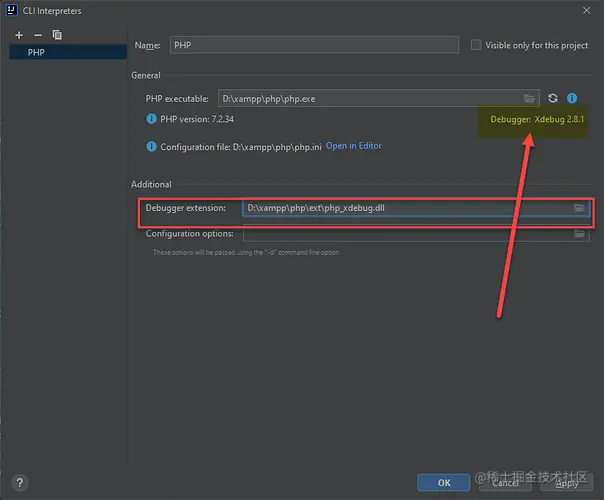Screen dimensions: 604x500
Task: Click the Debugger: Xdebug 2.8.1 label
Action: pyautogui.click(x=537, y=119)
